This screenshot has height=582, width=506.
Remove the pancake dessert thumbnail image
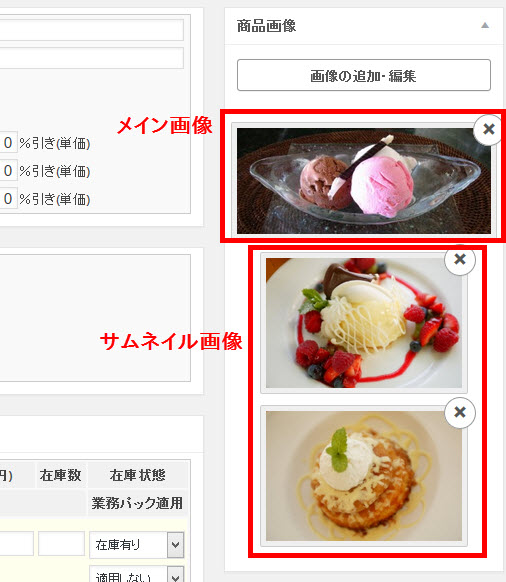pos(460,412)
